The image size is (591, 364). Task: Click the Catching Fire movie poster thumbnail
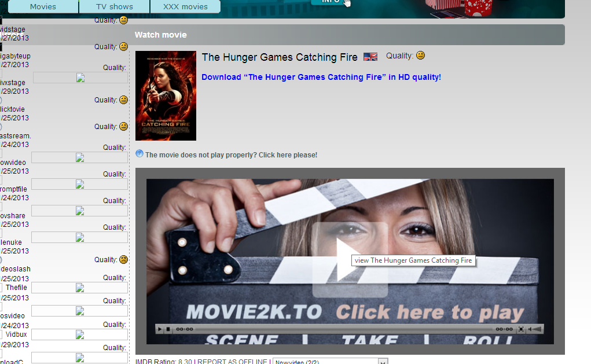pyautogui.click(x=166, y=95)
